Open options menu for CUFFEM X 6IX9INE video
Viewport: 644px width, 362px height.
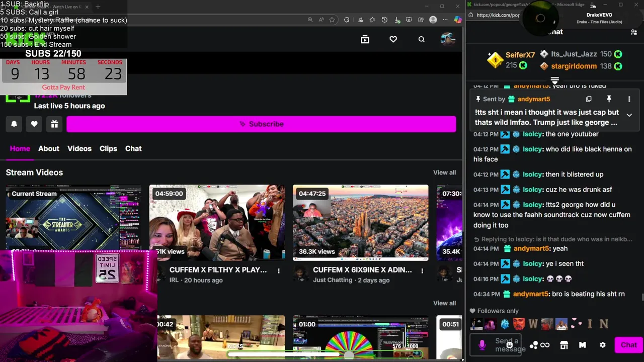click(x=422, y=270)
